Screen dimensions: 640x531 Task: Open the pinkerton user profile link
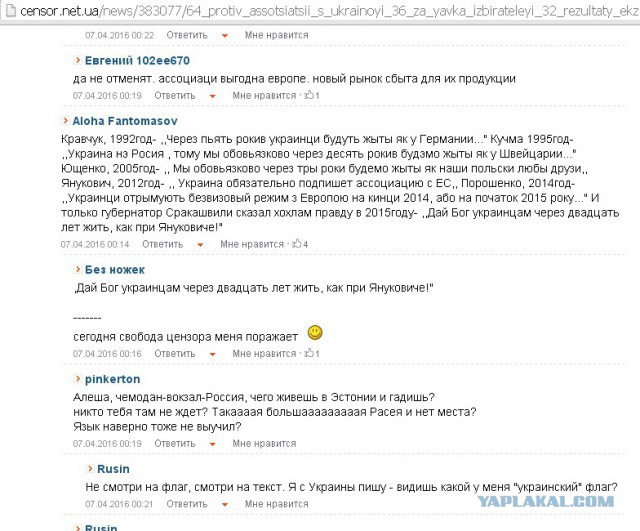(112, 379)
